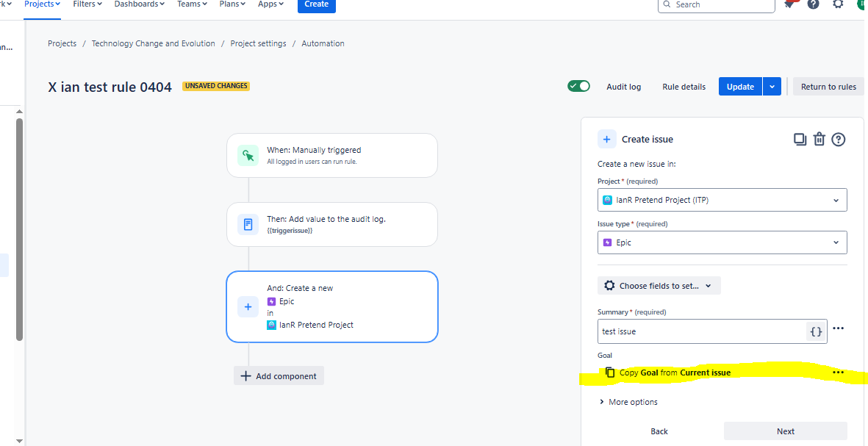Open the Issue type dropdown showing Epic

click(722, 242)
